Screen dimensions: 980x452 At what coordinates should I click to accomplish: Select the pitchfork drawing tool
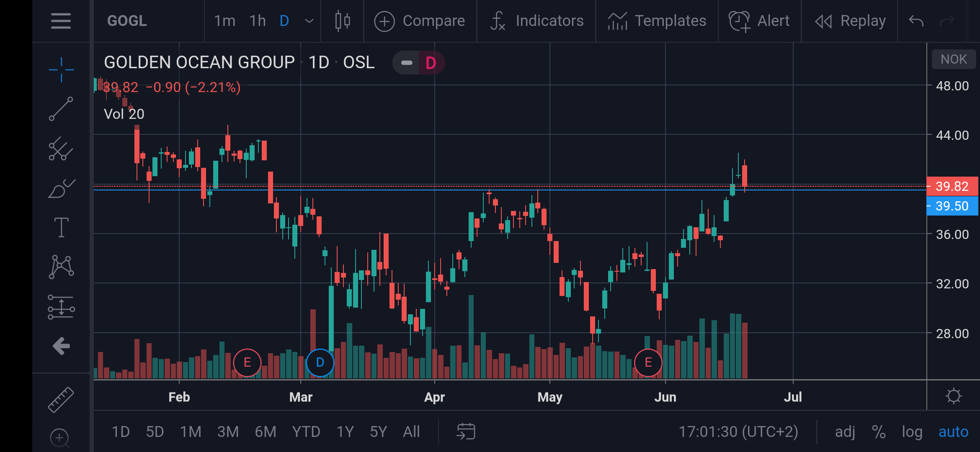(x=61, y=149)
